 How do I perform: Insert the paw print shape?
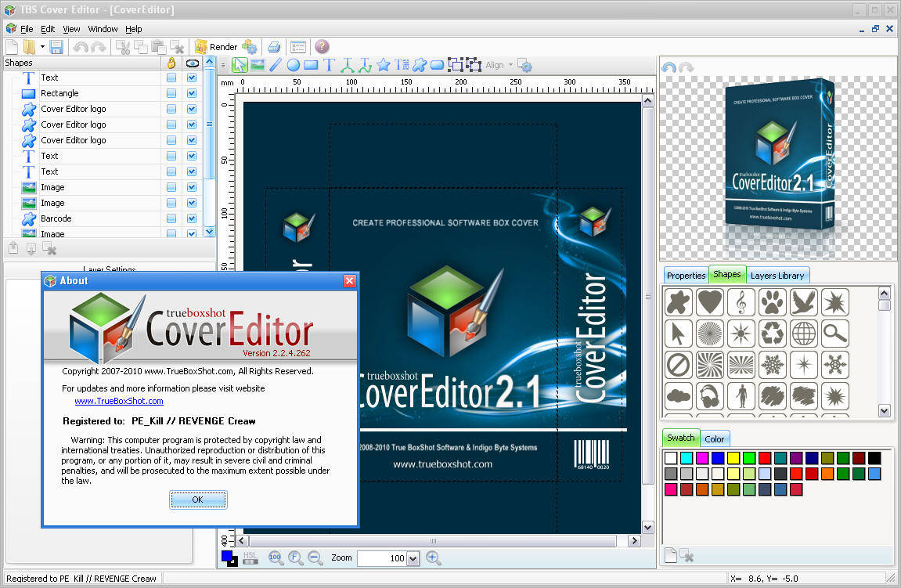tap(773, 301)
